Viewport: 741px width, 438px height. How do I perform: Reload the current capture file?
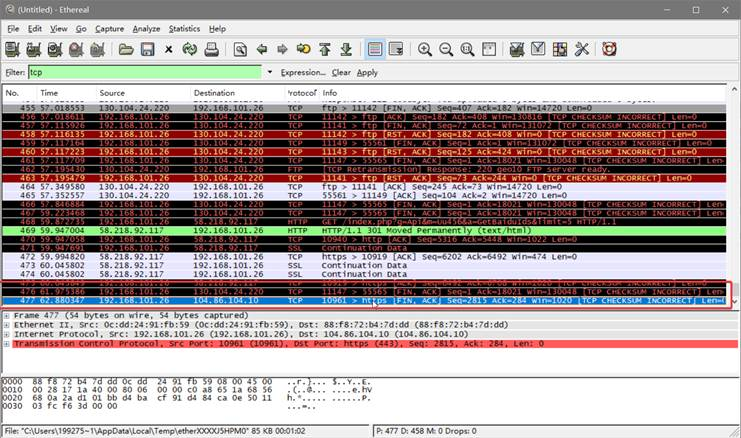pos(190,49)
